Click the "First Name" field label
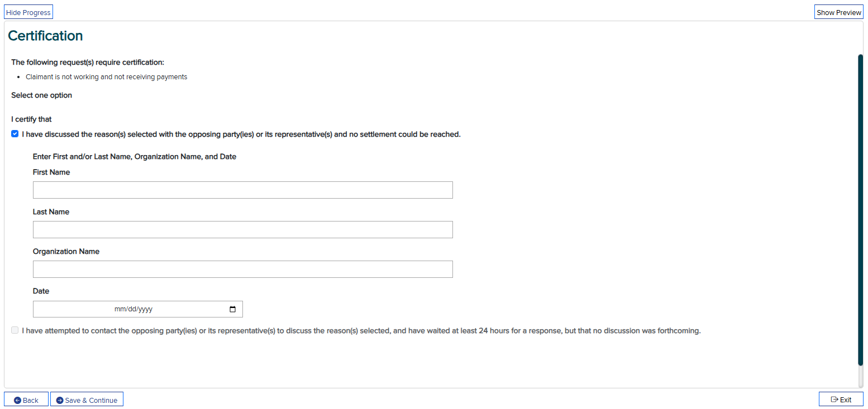Viewport: 868px width, 409px height. pos(51,172)
